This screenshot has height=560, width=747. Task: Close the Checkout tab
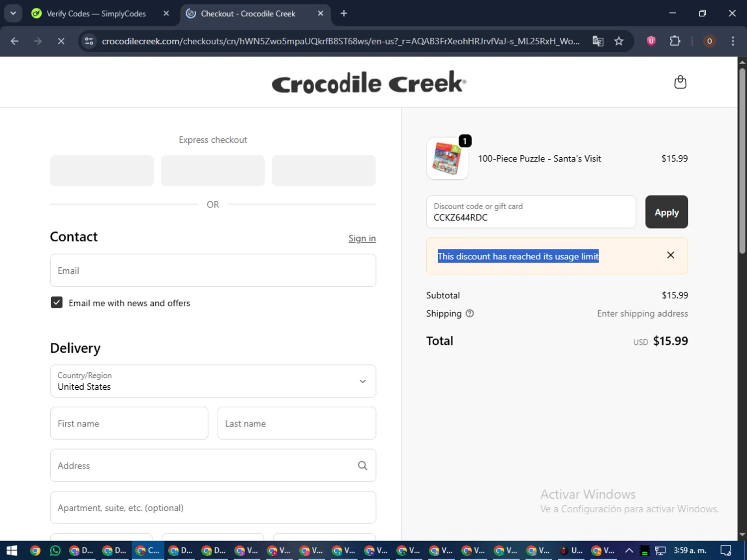[320, 13]
